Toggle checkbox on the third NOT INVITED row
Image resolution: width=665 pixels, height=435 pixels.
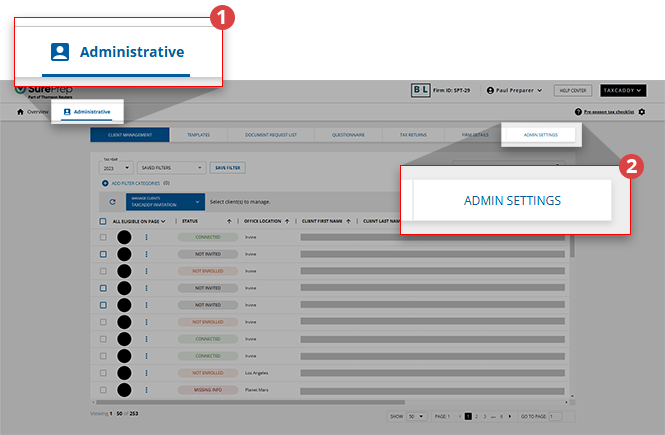(103, 305)
